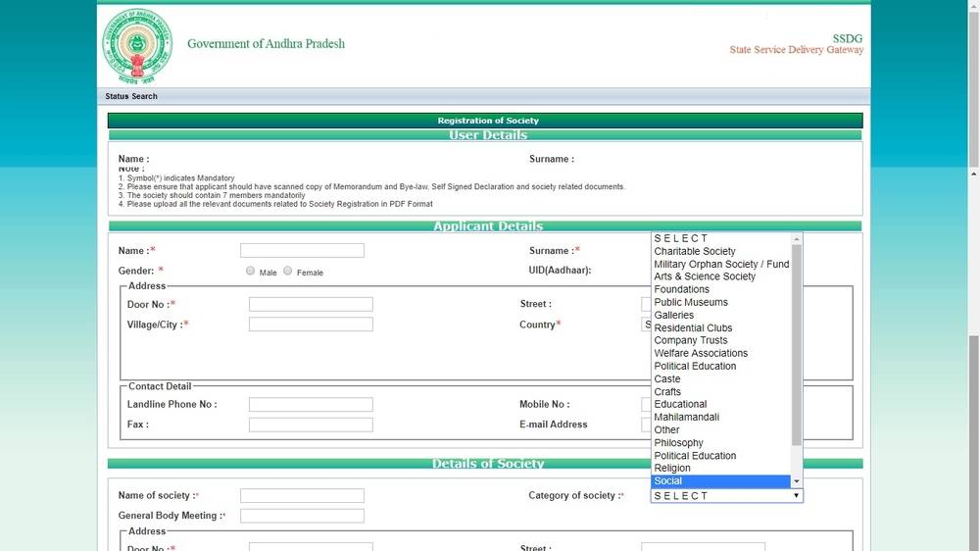
Task: Click the Name of society field
Action: 302,496
